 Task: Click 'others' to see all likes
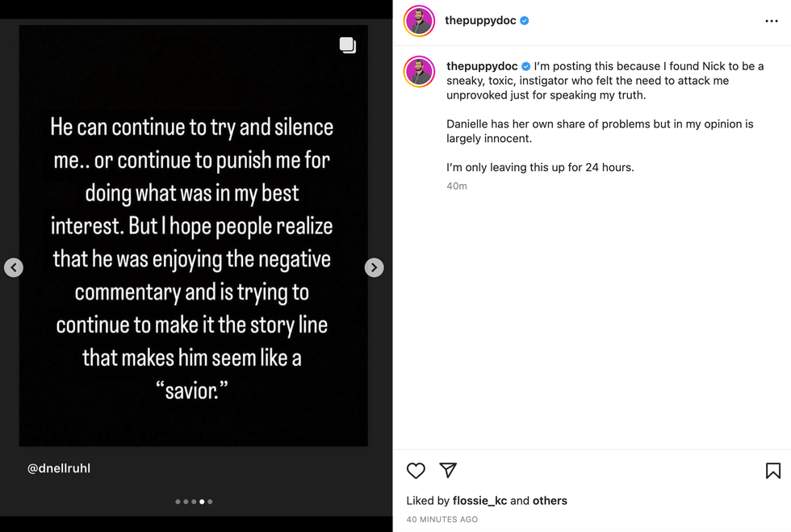(550, 501)
